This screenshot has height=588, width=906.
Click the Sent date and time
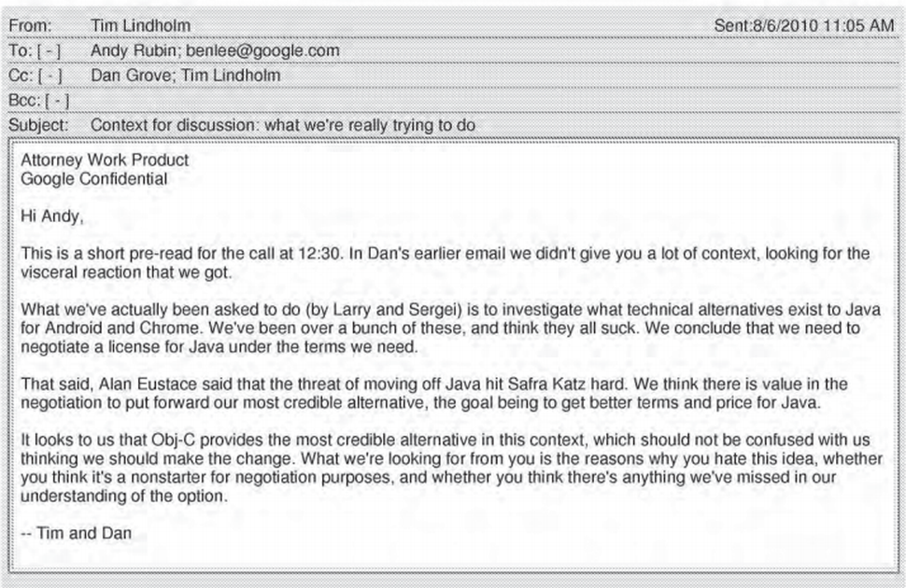[804, 25]
